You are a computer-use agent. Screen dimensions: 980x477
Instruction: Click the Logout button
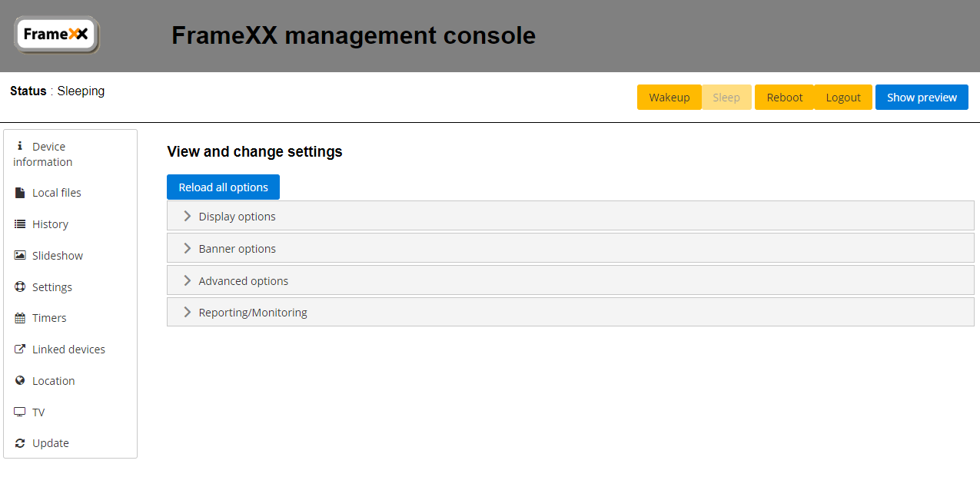[x=843, y=98]
